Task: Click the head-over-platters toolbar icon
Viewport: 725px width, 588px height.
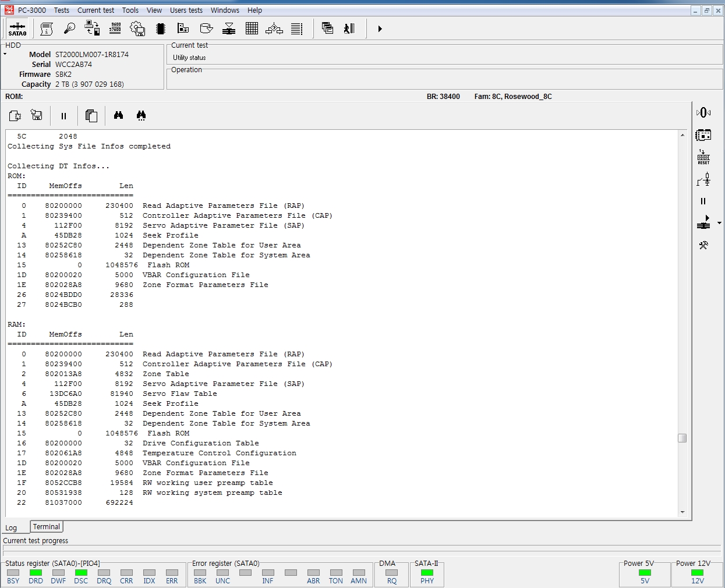Action: pos(229,29)
